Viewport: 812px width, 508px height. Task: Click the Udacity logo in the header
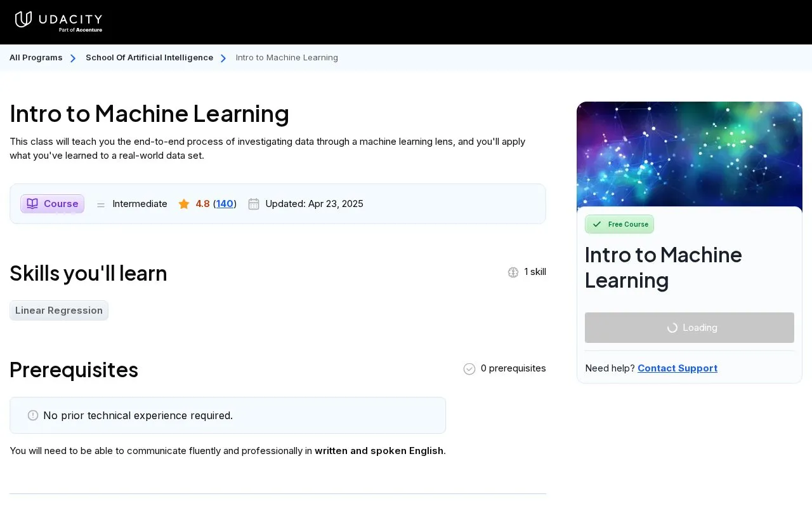tap(58, 21)
